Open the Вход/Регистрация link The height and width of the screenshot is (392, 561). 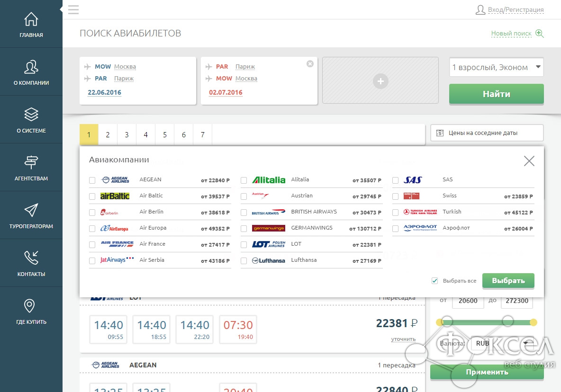tap(516, 9)
